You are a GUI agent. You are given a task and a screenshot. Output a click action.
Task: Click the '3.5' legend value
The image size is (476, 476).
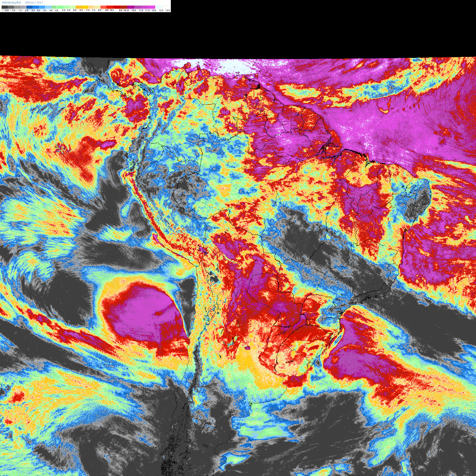click(x=45, y=10)
